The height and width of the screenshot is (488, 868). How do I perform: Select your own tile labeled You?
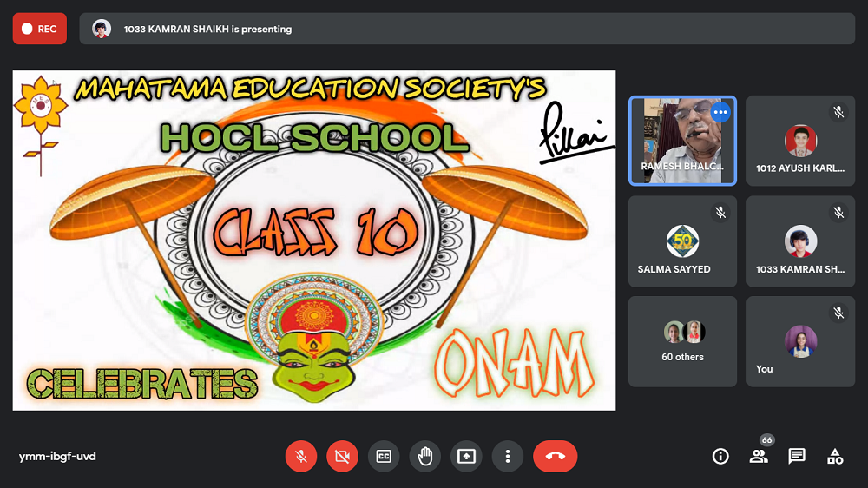(800, 341)
